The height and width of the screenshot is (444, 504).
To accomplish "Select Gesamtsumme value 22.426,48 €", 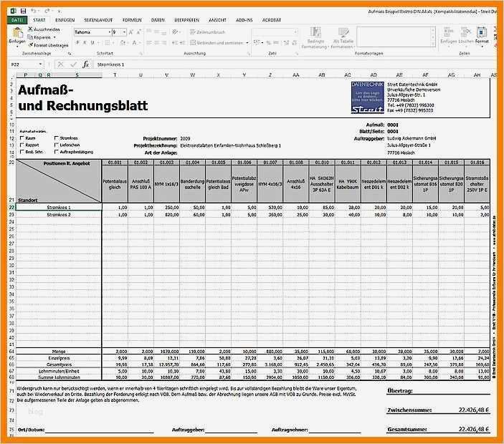I will point(473,429).
